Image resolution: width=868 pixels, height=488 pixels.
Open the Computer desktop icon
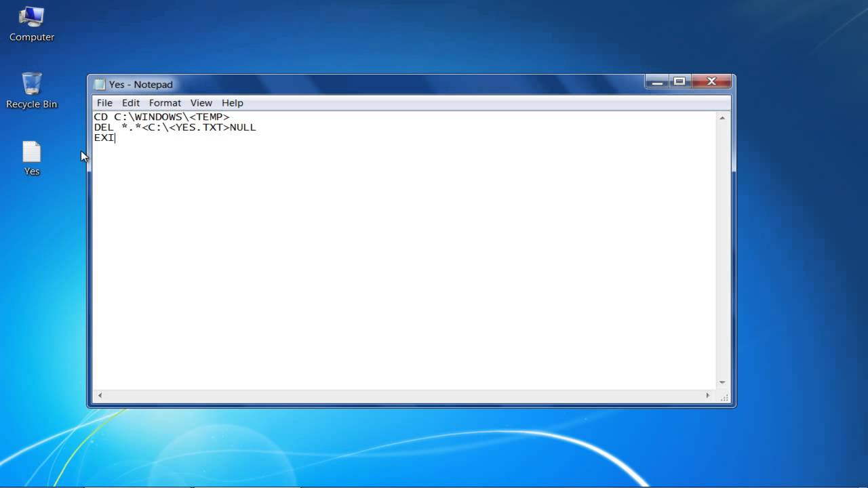click(31, 24)
